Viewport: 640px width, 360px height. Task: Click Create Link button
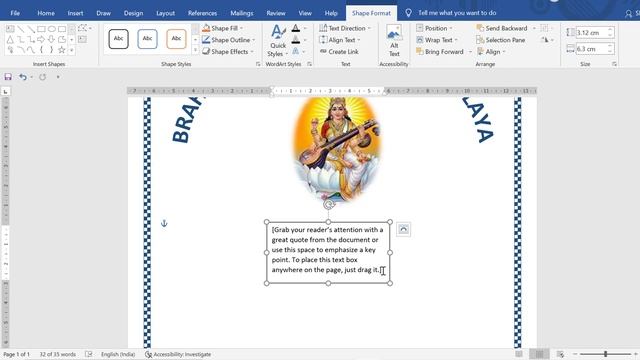[339, 51]
